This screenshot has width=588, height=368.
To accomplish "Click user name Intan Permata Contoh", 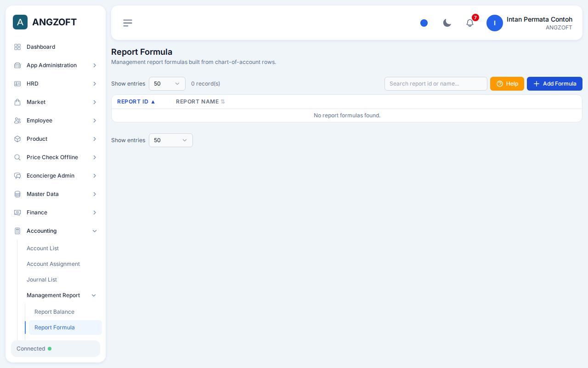I will tap(539, 19).
